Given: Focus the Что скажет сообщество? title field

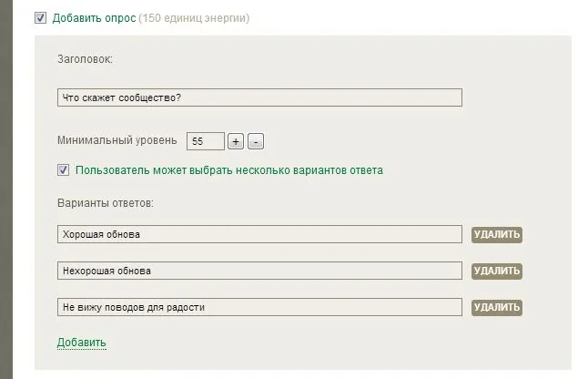Looking at the screenshot, I should [259, 97].
